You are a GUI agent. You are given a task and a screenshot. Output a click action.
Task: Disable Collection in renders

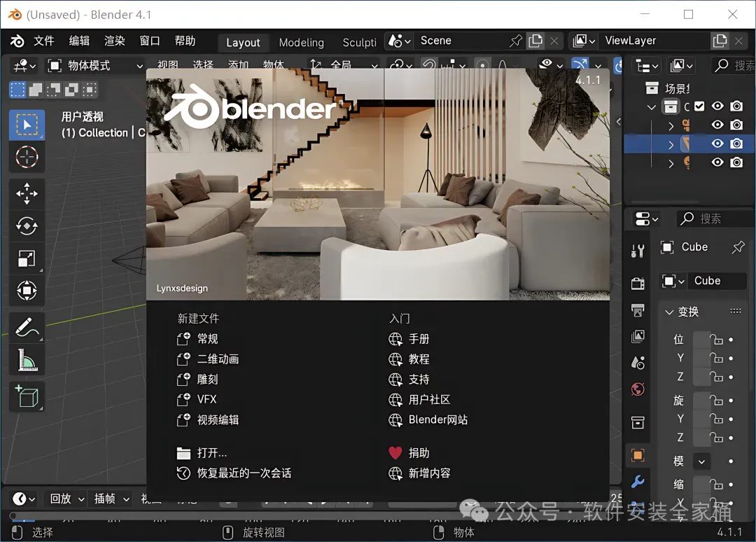736,106
